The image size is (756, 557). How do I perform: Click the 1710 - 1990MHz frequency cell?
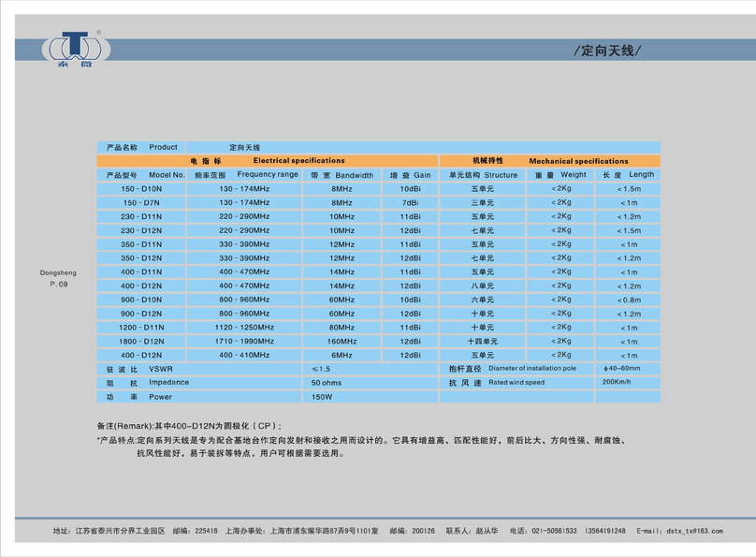(x=244, y=342)
